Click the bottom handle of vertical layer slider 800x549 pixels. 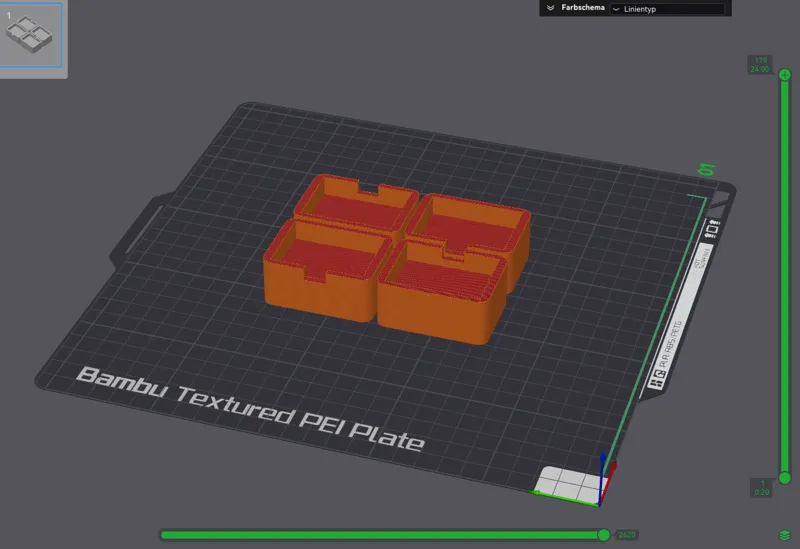point(785,478)
